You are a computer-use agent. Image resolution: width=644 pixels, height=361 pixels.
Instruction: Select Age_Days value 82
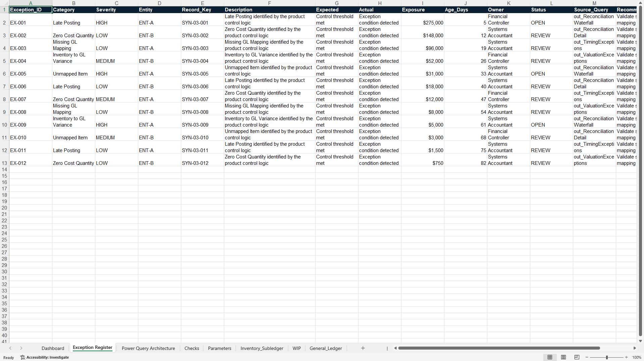click(x=465, y=160)
